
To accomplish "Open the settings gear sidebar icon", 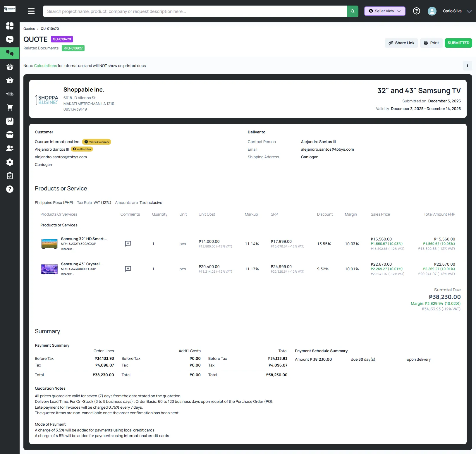I will 10,162.
